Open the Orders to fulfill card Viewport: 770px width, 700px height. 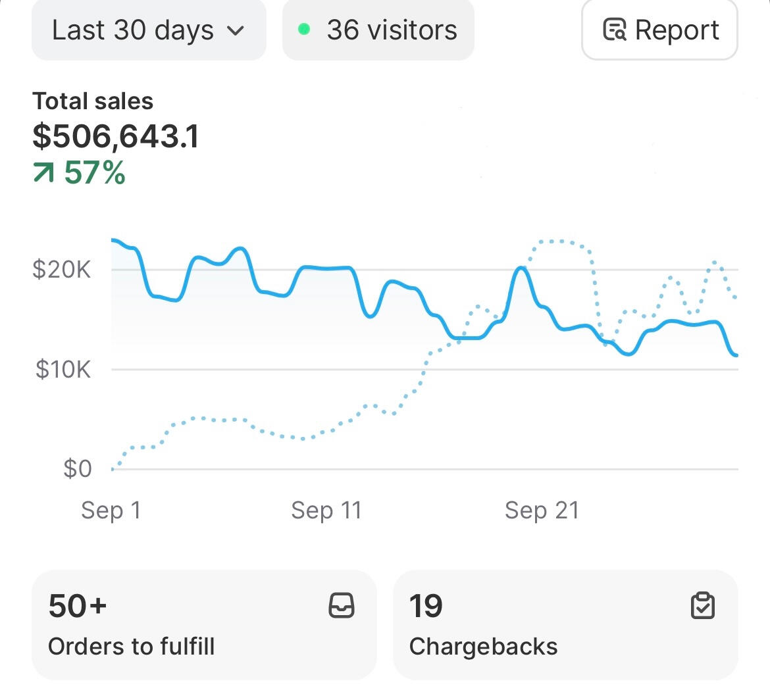coord(204,624)
